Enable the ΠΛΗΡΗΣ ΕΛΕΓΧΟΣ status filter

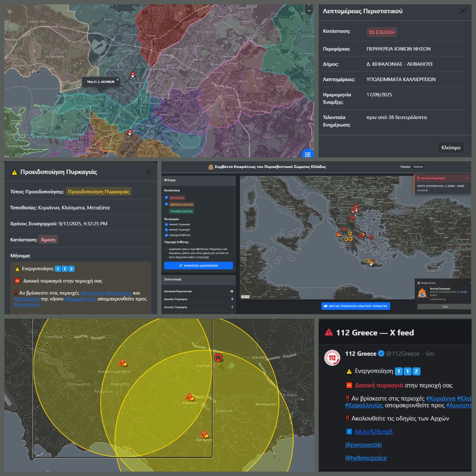167,212
